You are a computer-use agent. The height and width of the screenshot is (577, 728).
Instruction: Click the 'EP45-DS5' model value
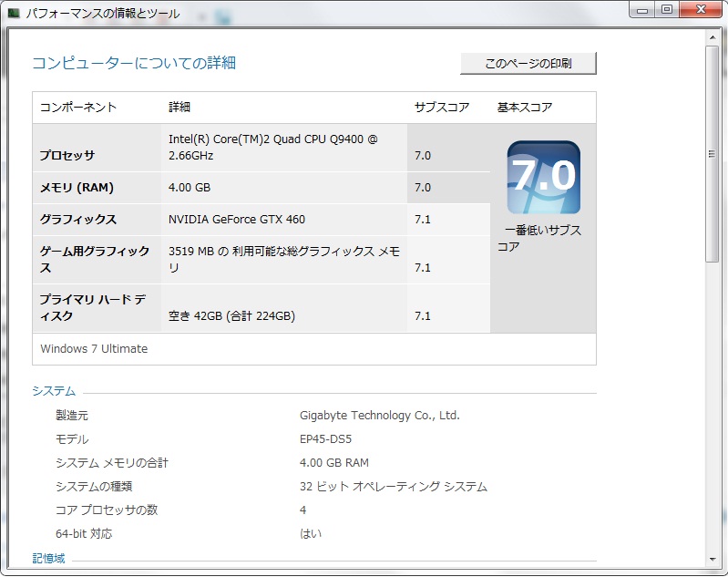click(x=325, y=439)
